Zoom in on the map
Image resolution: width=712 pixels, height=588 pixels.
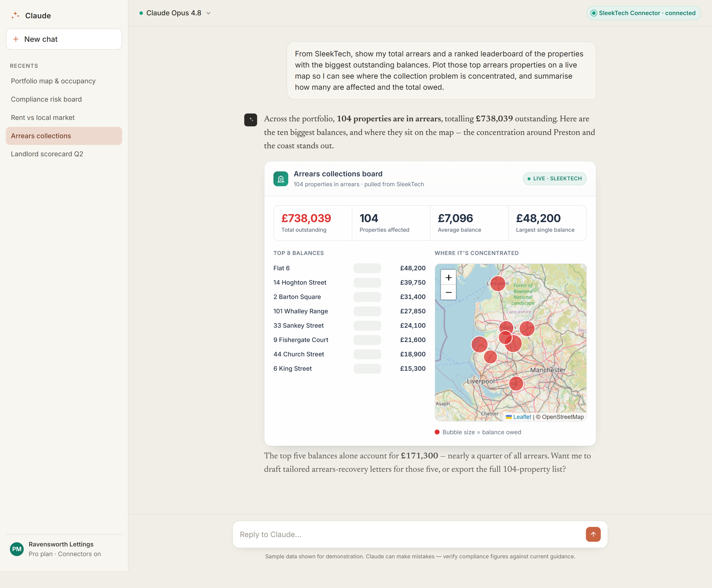point(448,277)
